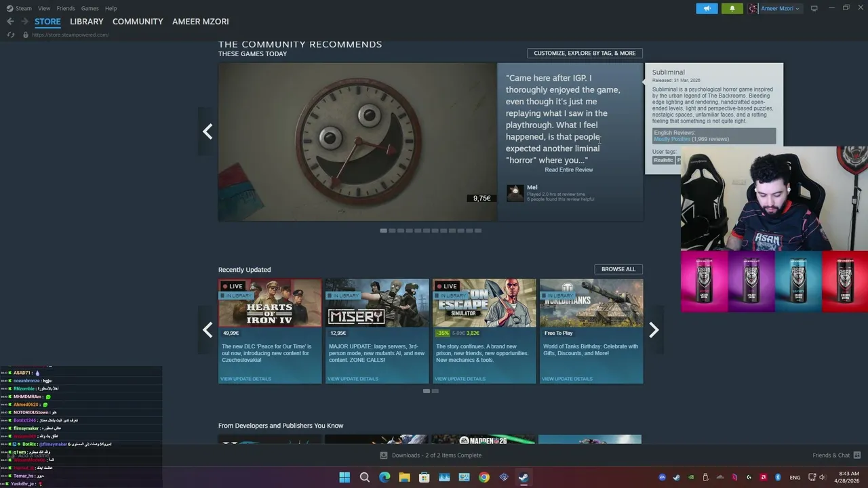Click the Steam logo in menu bar
This screenshot has height=488, width=868.
coord(9,8)
